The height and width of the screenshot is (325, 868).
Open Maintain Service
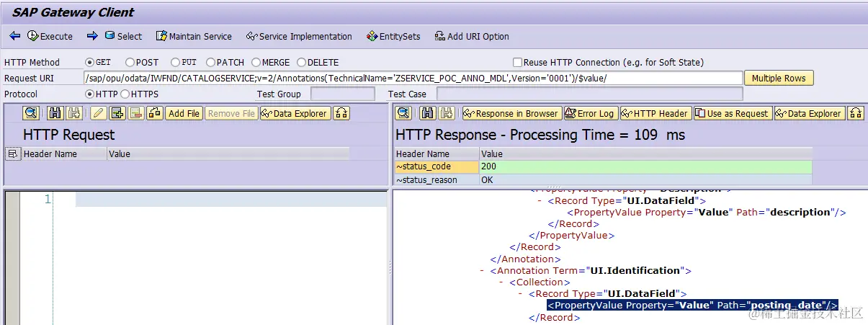click(x=194, y=36)
